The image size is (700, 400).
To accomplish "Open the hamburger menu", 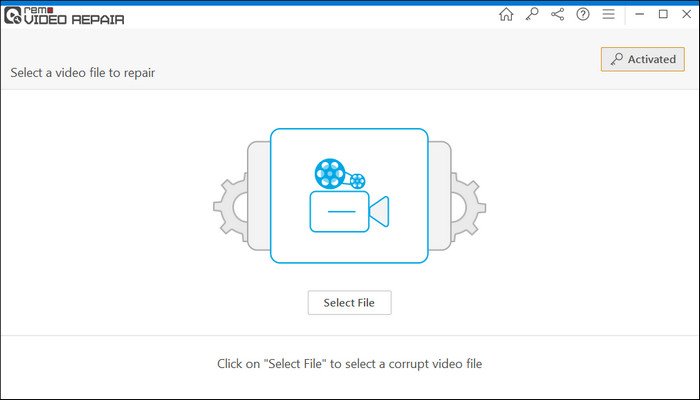I will [608, 14].
